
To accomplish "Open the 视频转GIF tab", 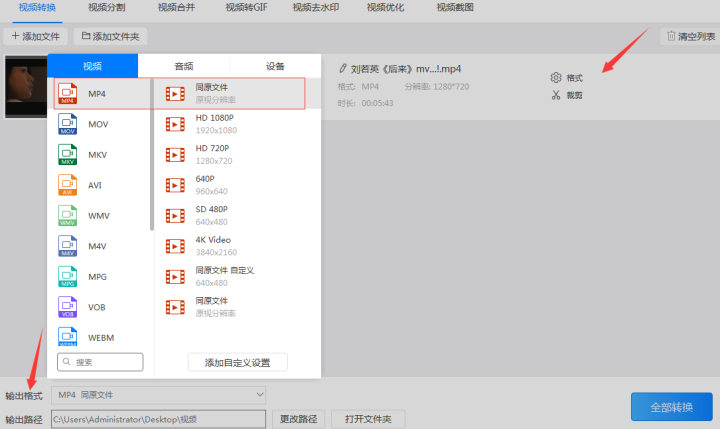I will pos(246,8).
